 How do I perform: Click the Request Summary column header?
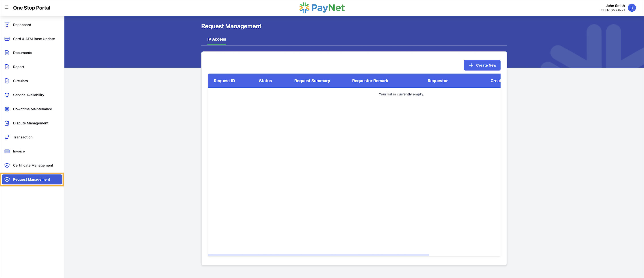coord(312,81)
